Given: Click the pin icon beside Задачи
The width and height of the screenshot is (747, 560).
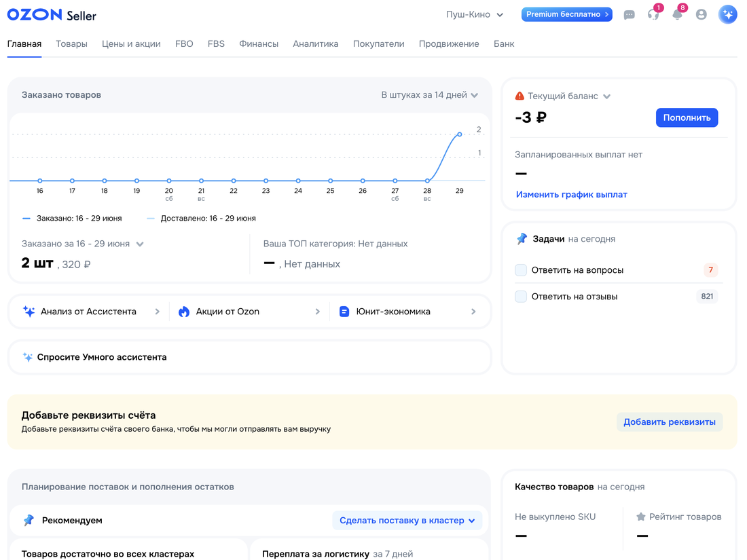Looking at the screenshot, I should click(x=522, y=238).
